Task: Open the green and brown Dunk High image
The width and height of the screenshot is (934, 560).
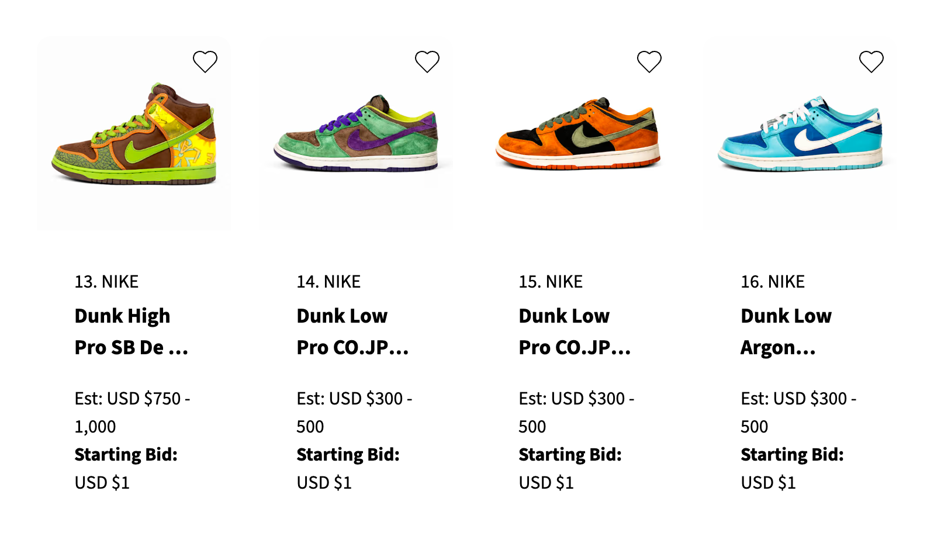Action: 134,134
